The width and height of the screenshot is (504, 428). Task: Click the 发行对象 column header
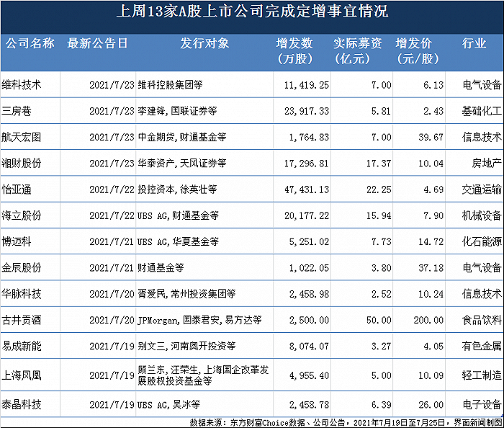pos(204,43)
